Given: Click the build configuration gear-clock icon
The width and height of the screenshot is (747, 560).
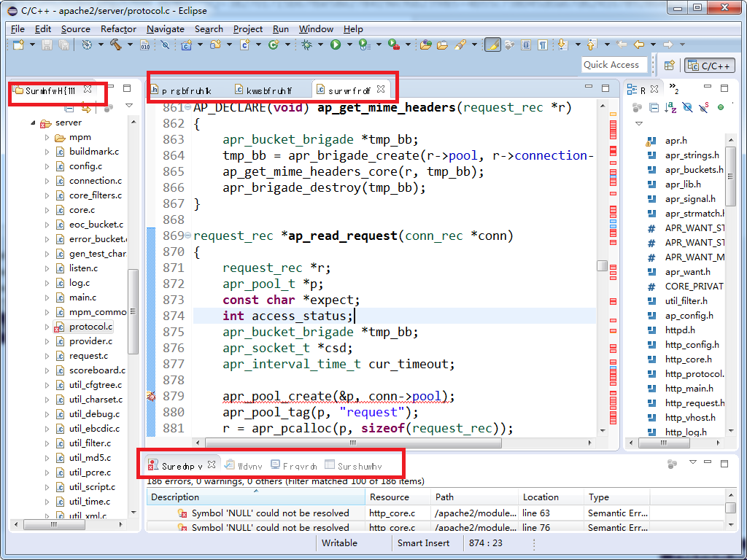Looking at the screenshot, I should (88, 44).
